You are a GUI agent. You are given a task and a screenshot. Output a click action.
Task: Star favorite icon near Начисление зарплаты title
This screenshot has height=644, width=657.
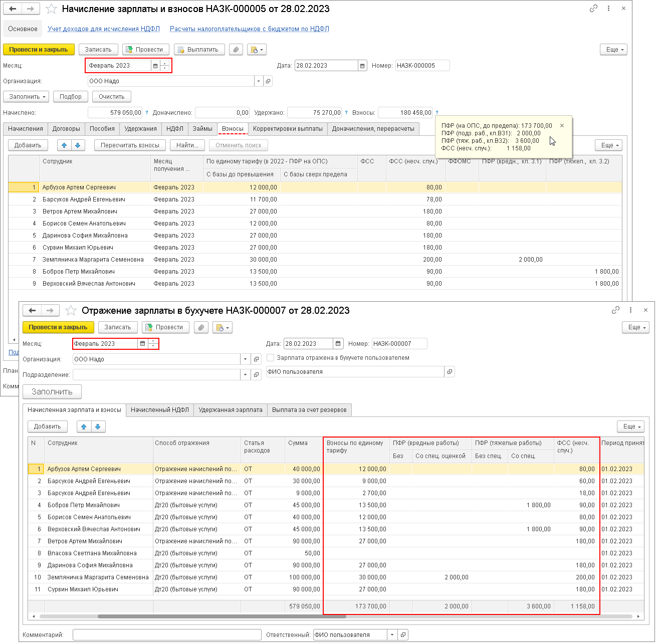tap(51, 9)
